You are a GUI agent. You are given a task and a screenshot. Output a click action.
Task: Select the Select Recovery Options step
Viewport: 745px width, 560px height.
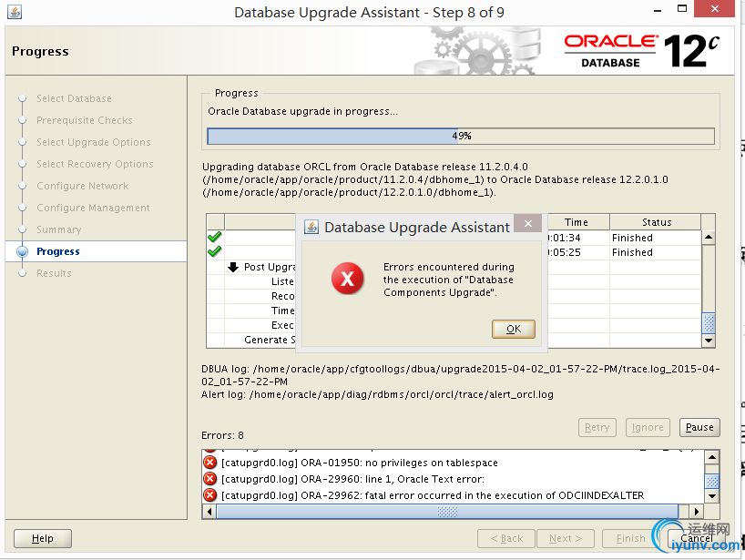[95, 164]
